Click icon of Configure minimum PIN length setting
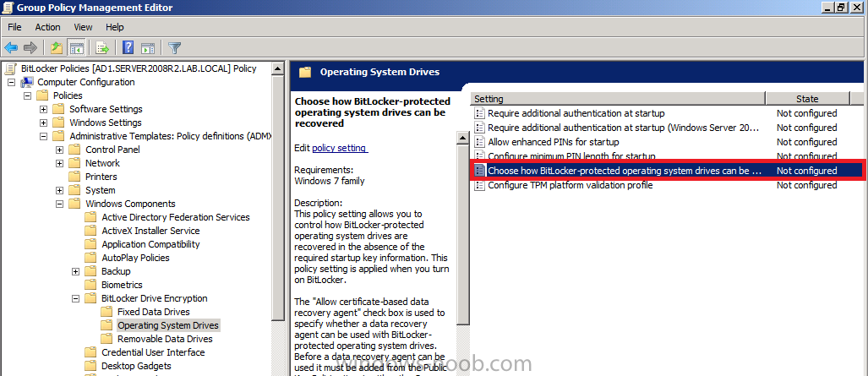Viewport: 868px width, 376px height. pyautogui.click(x=479, y=156)
